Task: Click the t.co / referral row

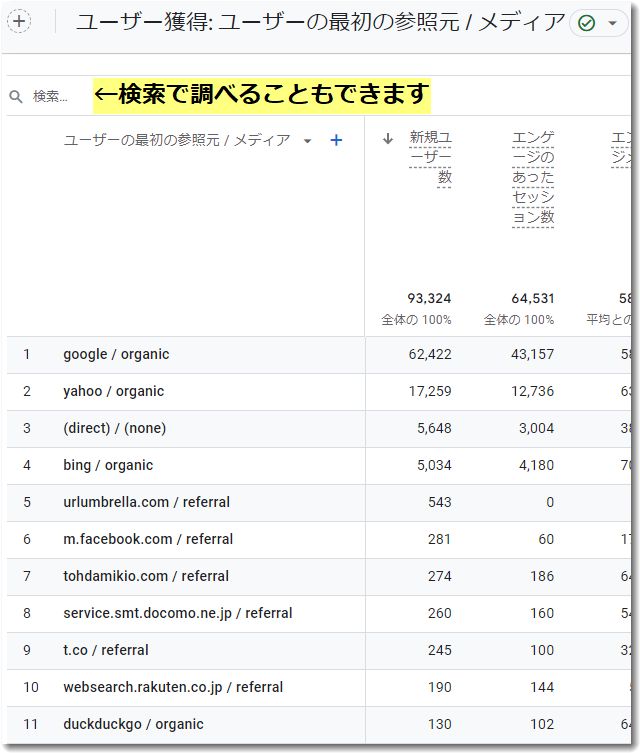Action: [105, 650]
